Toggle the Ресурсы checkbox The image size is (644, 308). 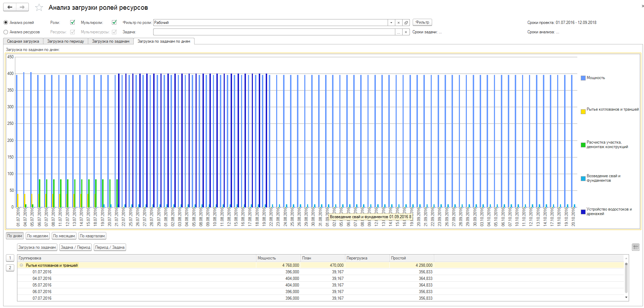[73, 32]
